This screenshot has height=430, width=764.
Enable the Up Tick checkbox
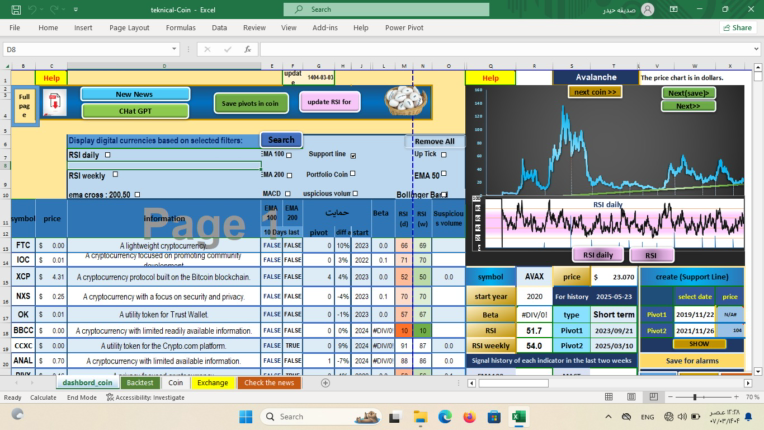pos(444,154)
